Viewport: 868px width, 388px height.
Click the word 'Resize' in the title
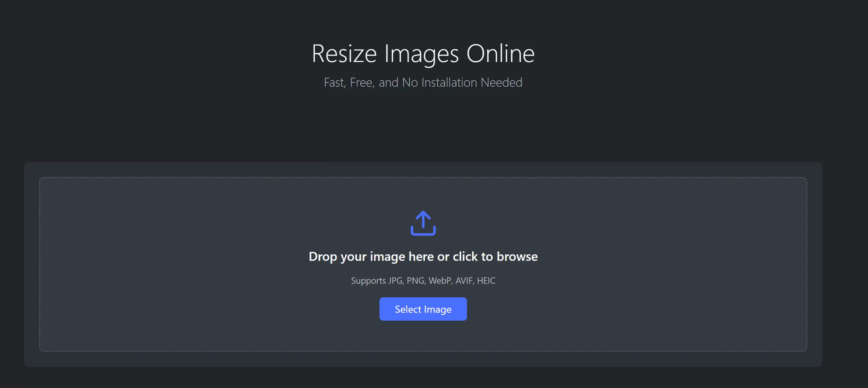(x=344, y=54)
